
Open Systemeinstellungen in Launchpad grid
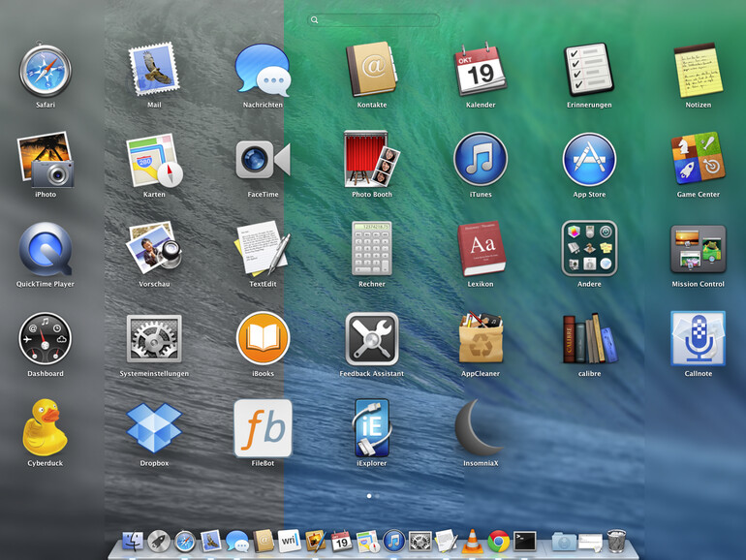pyautogui.click(x=154, y=338)
